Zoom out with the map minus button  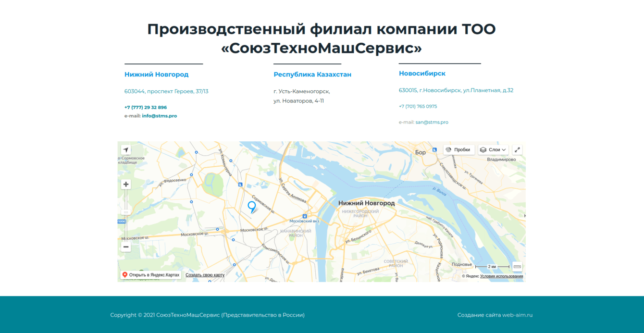126,247
